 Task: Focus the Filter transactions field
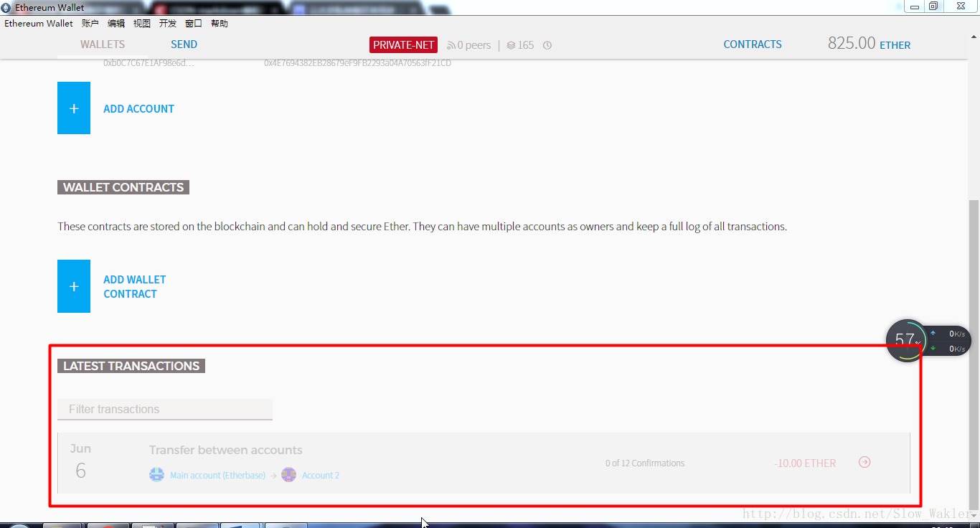(165, 409)
